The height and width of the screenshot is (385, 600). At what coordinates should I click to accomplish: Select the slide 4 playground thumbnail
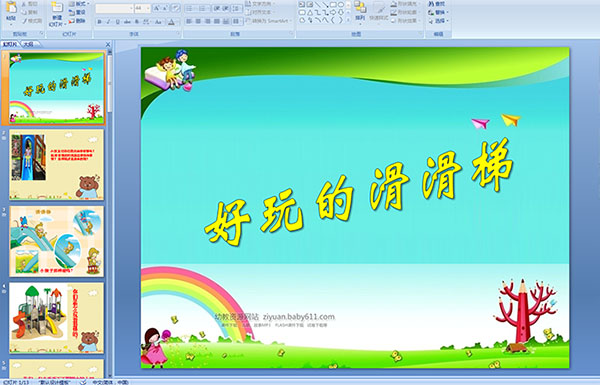coord(57,318)
